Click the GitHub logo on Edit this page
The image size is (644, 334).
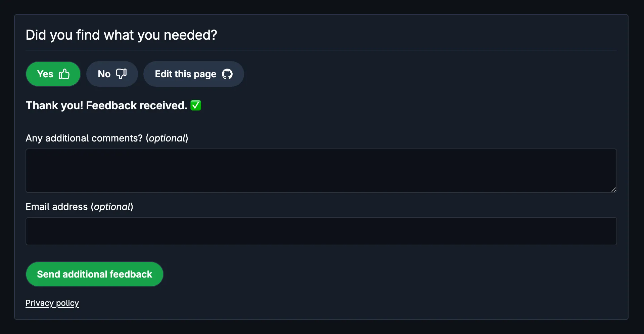227,74
